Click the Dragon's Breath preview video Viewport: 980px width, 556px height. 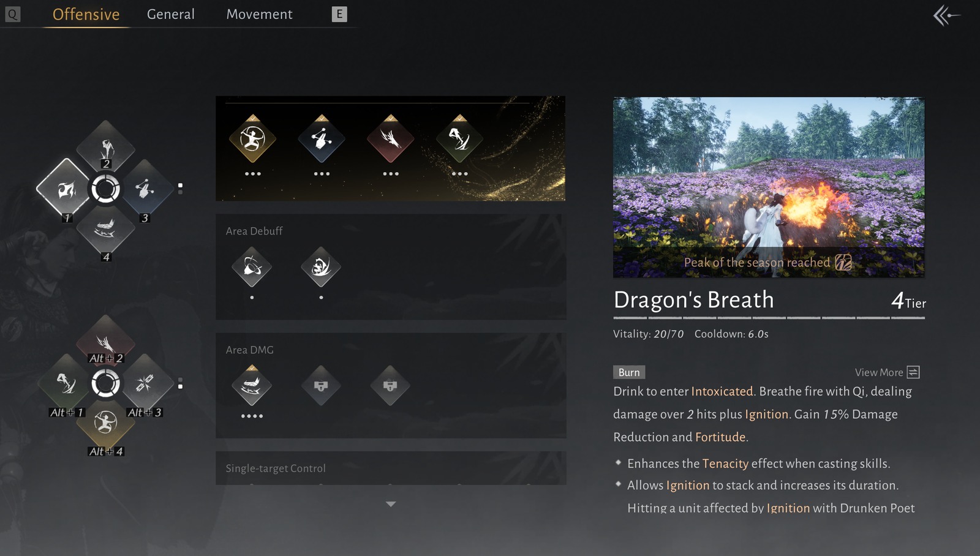[769, 187]
